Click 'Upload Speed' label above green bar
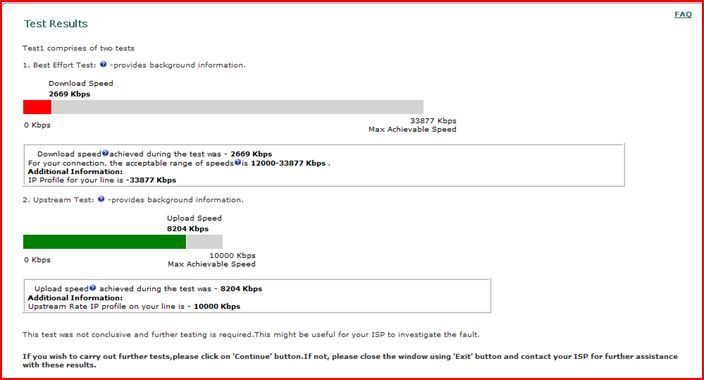Viewport: 704px width, 380px height. 194,218
